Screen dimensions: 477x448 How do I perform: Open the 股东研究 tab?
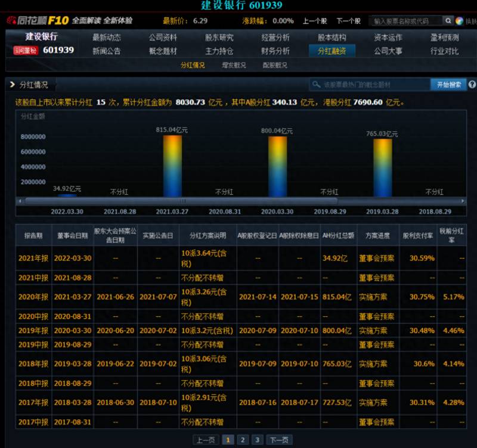tap(219, 38)
